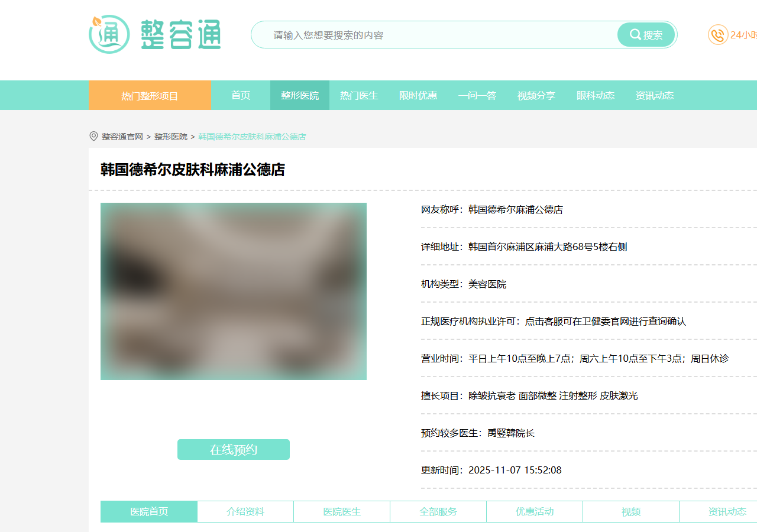The height and width of the screenshot is (532, 757).
Task: Click doctor name 禹堅韓院长
Action: (511, 433)
